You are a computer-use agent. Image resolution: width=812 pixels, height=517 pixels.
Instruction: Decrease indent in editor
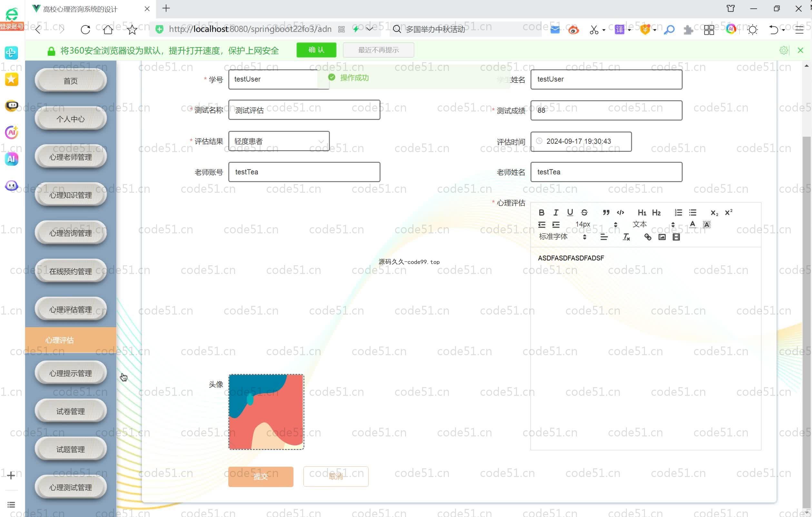(541, 224)
